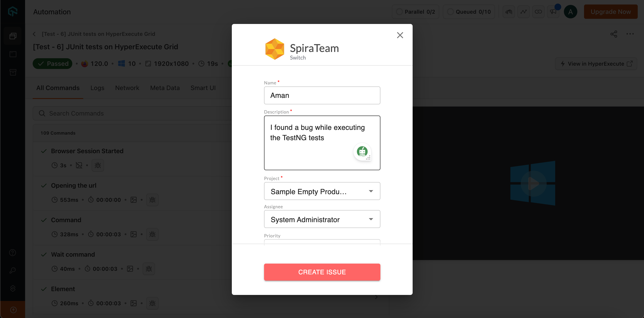
Task: Click the user avatar A
Action: (570, 12)
